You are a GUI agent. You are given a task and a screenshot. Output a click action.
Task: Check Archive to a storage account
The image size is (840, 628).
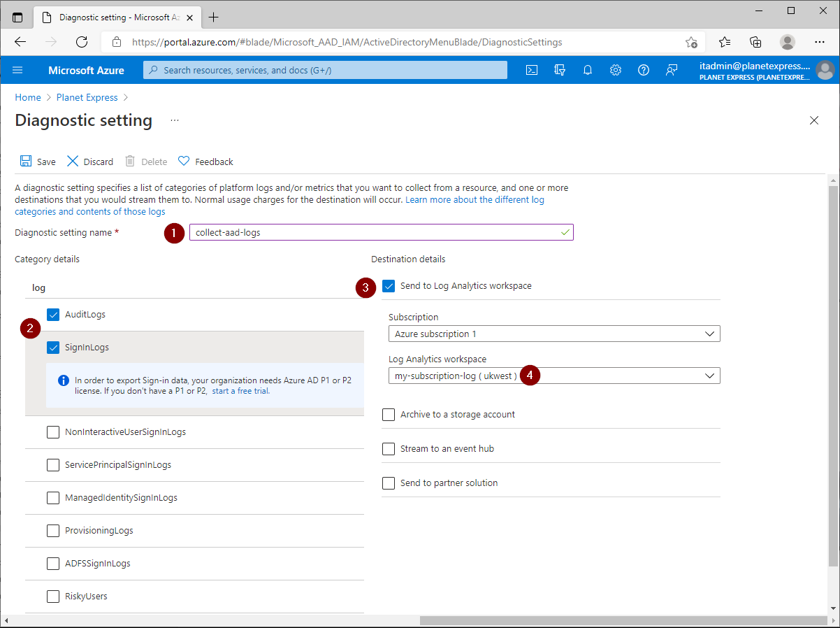(x=389, y=415)
